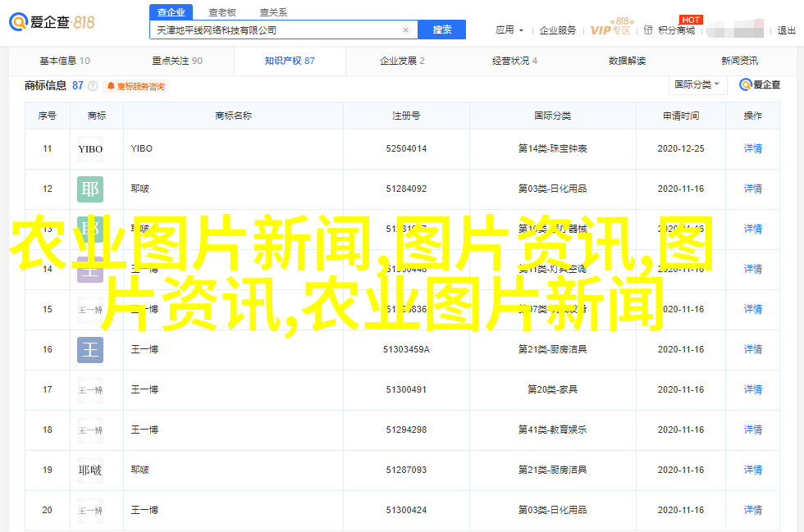Click the 申请时间 column header
Image resolution: width=804 pixels, height=532 pixels.
[x=681, y=116]
